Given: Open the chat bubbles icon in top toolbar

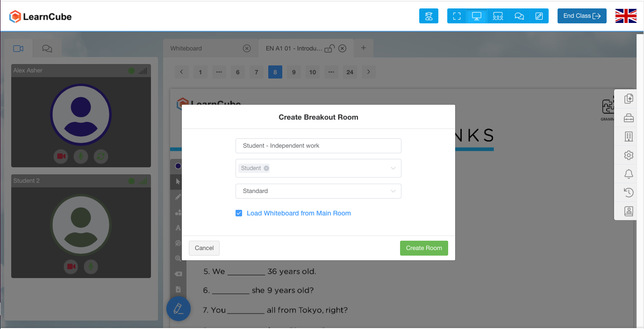Looking at the screenshot, I should coord(519,15).
